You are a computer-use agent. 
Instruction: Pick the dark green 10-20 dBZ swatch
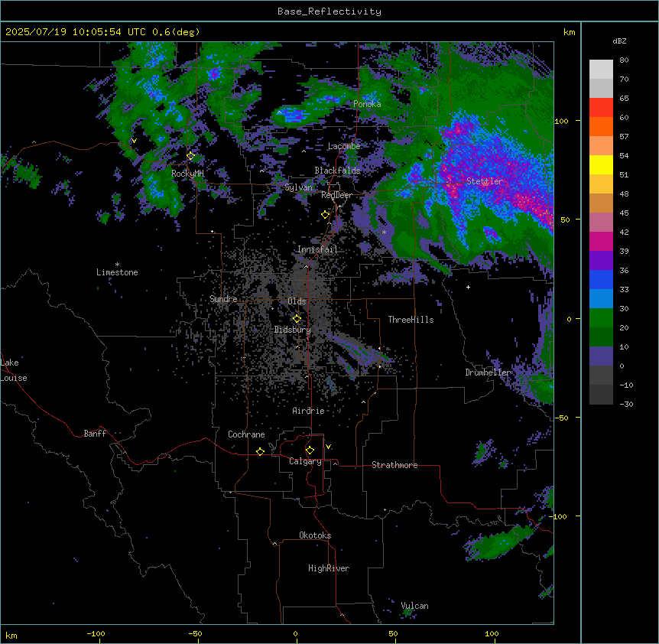click(x=601, y=337)
